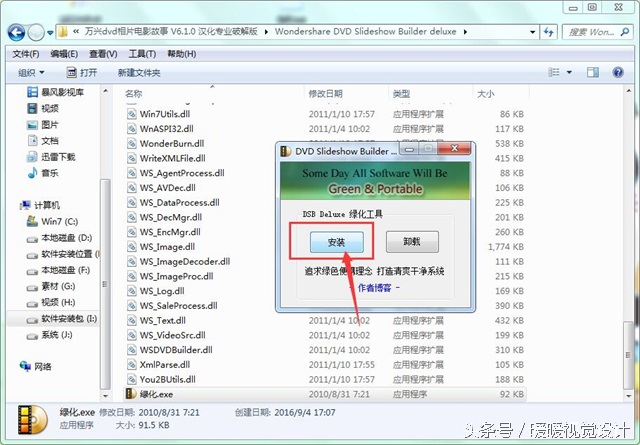Image resolution: width=640 pixels, height=445 pixels.
Task: Open address bar history dropdown
Action: pyautogui.click(x=532, y=32)
